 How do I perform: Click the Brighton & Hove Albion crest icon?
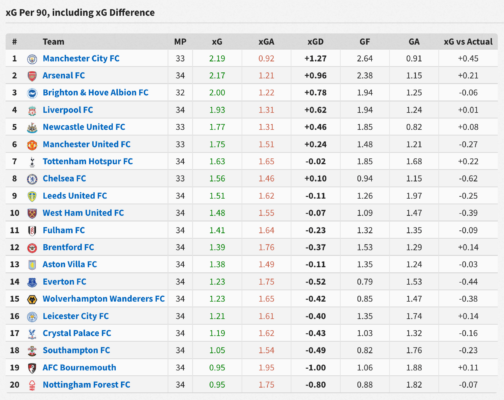(32, 93)
